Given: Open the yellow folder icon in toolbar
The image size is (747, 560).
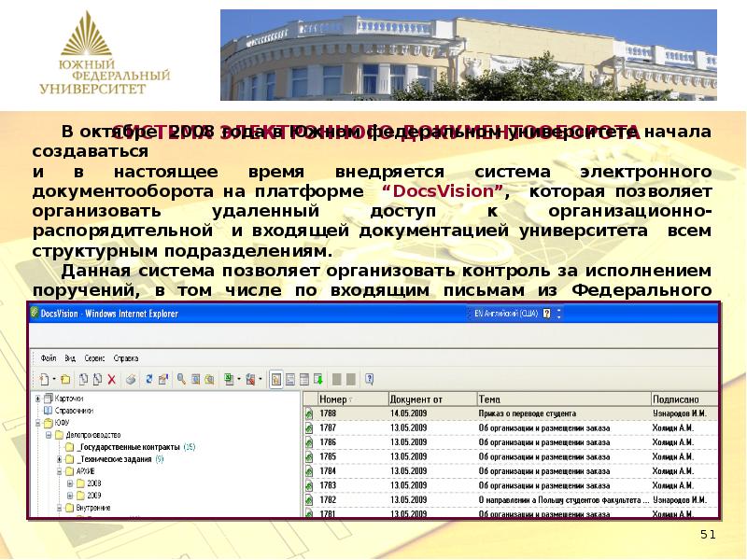Looking at the screenshot, I should point(65,379).
